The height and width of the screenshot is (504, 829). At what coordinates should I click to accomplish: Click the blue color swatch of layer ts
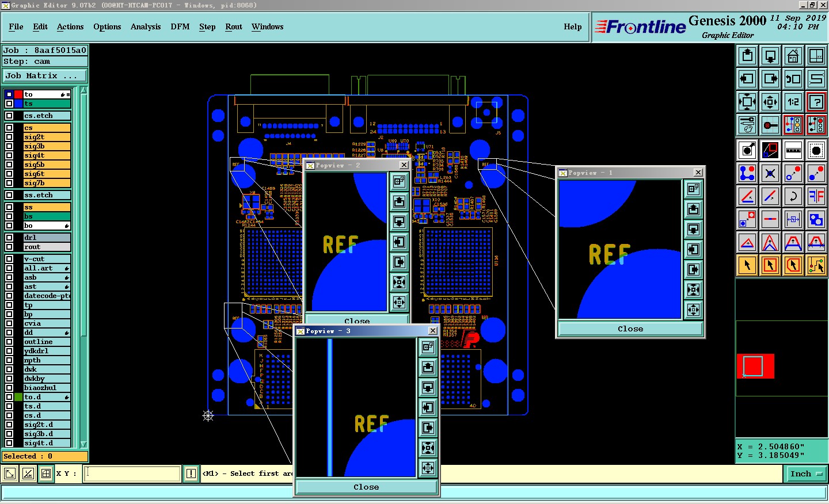(18, 104)
